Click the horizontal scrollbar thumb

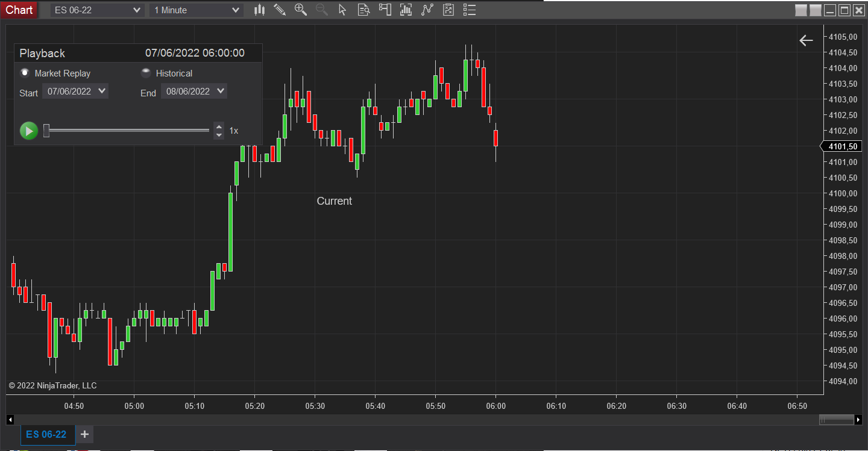tap(837, 419)
